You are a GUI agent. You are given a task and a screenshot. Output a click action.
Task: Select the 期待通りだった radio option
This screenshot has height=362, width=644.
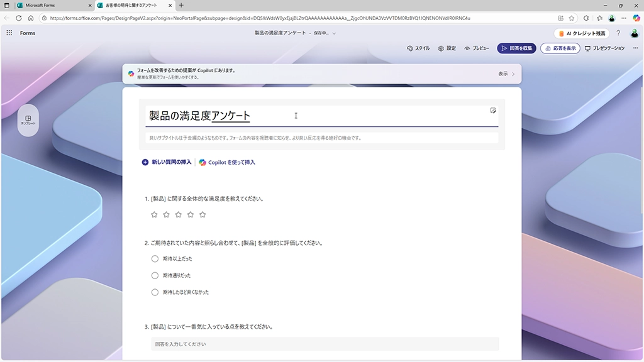(155, 275)
